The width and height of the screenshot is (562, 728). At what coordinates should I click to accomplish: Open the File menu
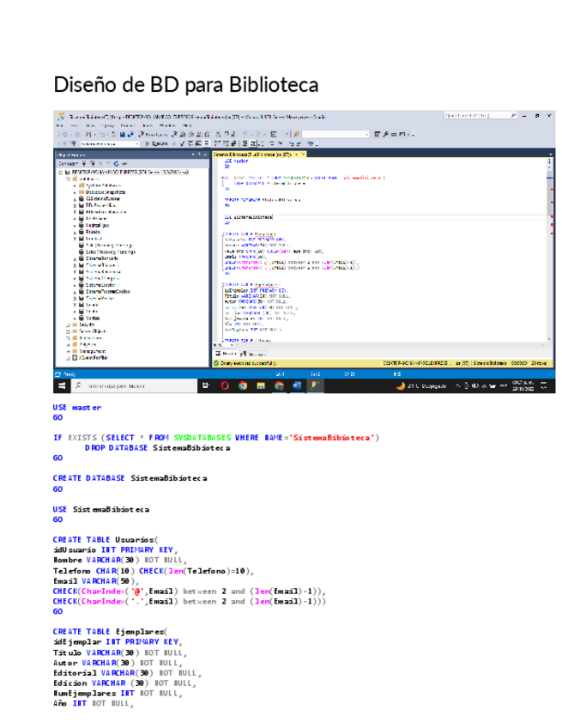58,125
